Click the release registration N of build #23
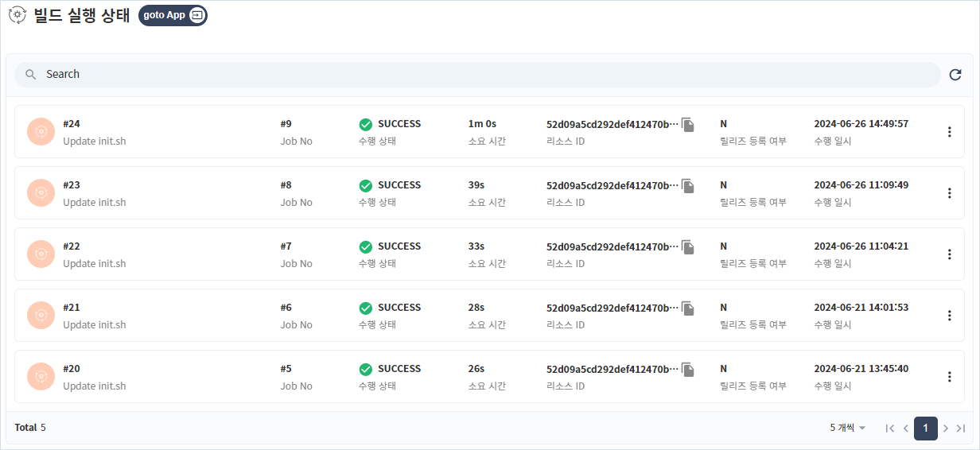Image resolution: width=980 pixels, height=450 pixels. [724, 185]
